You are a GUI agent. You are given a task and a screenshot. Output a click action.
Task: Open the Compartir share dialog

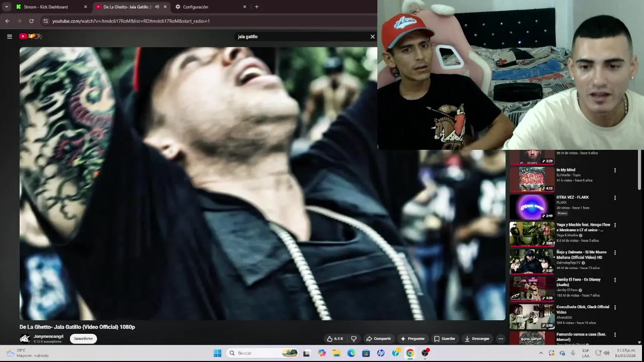tap(378, 339)
